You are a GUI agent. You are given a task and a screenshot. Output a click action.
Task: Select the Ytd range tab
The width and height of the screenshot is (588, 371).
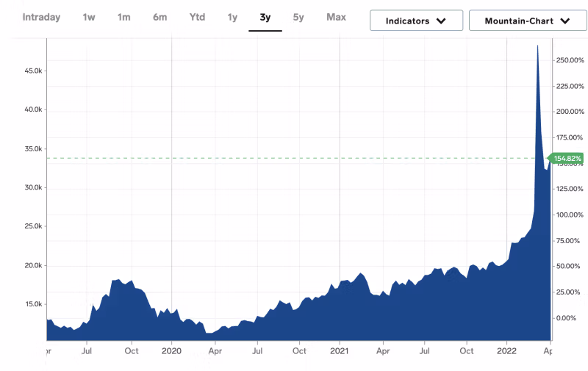point(197,17)
